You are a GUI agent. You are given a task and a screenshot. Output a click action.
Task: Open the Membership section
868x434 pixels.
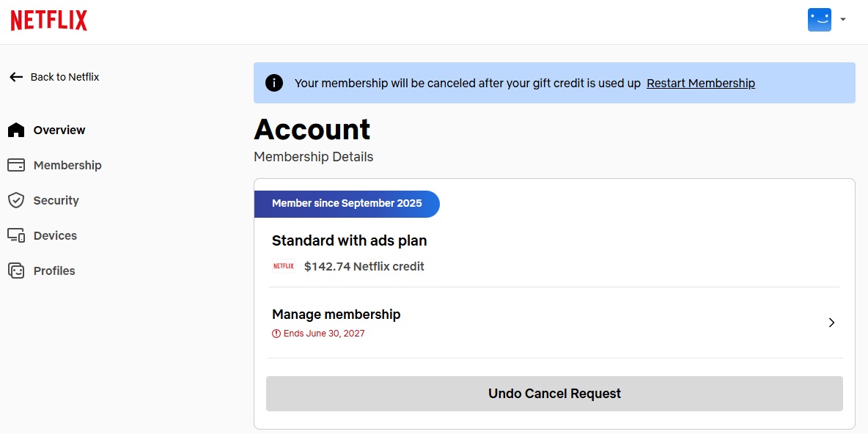67,165
